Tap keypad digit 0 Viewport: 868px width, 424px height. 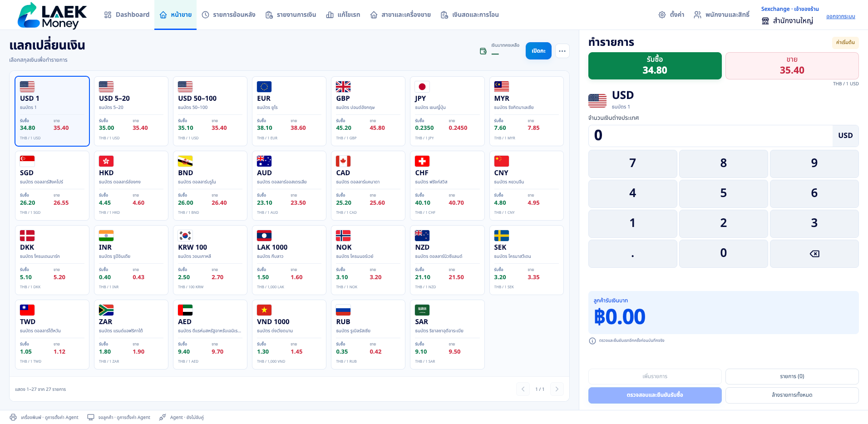pos(724,253)
